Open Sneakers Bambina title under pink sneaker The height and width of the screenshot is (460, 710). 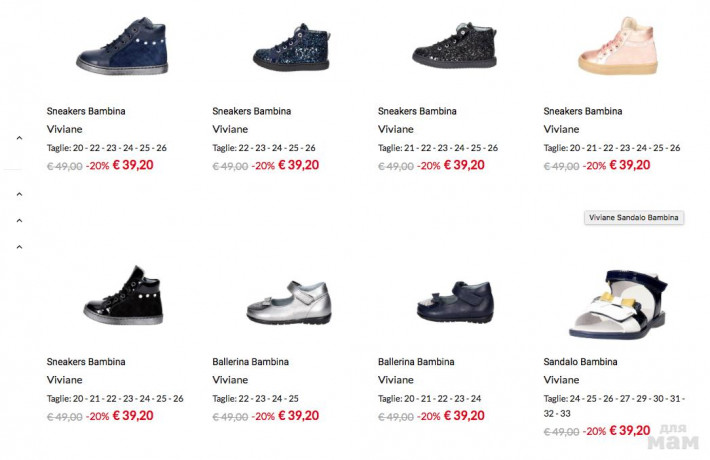[584, 111]
